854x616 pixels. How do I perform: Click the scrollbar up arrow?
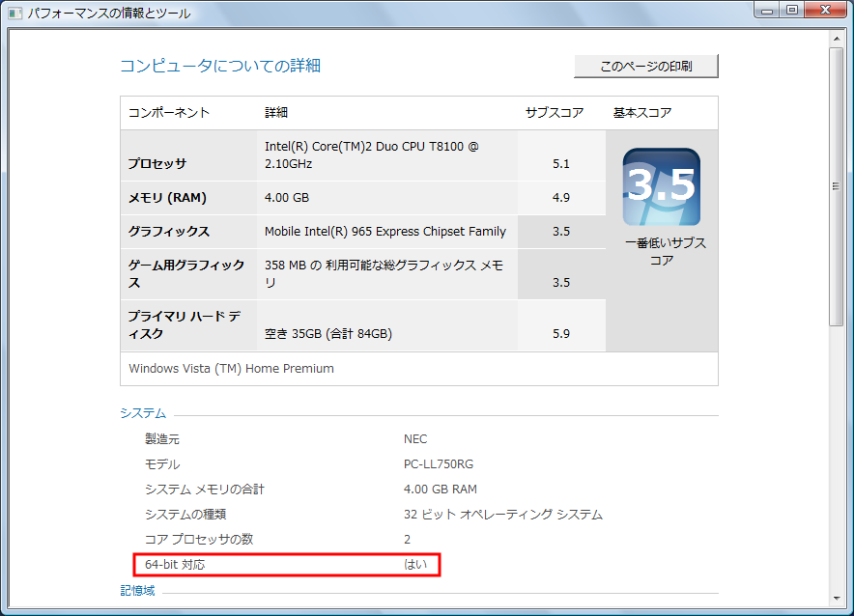pos(837,39)
